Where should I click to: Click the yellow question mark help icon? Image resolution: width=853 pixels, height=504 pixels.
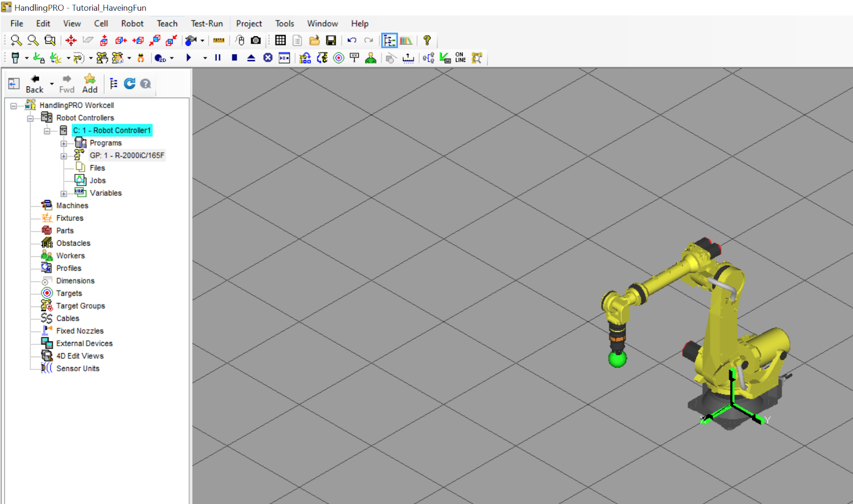pos(427,40)
